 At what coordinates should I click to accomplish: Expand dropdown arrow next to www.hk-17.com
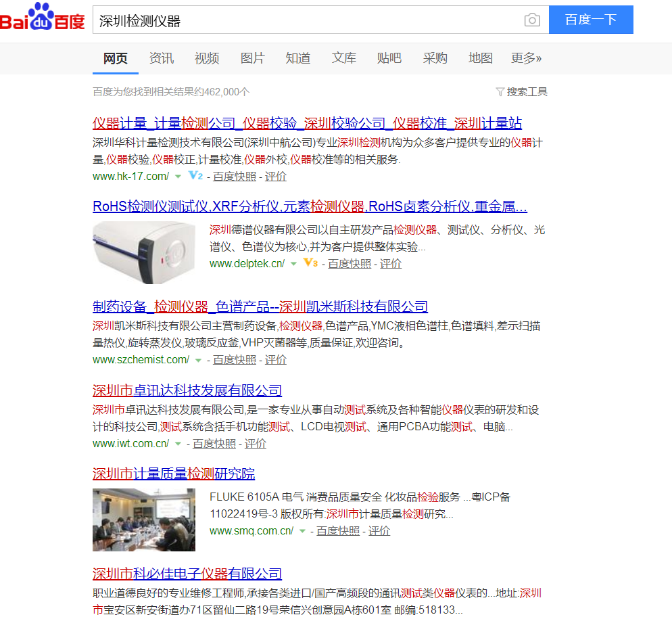click(x=178, y=177)
